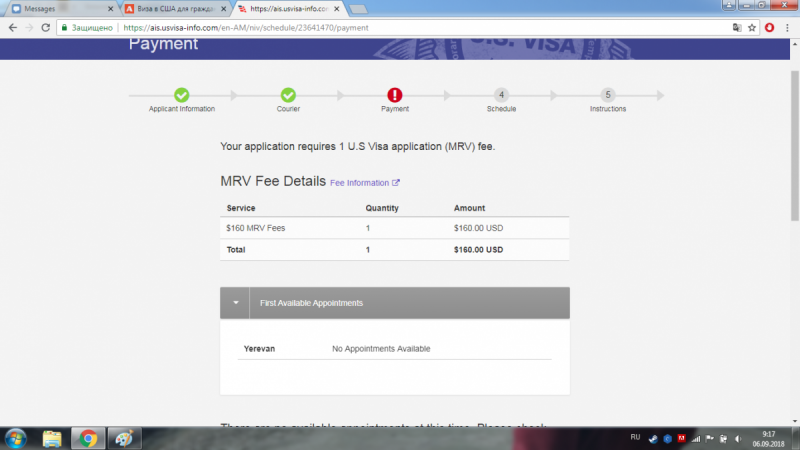Image resolution: width=800 pixels, height=450 pixels.
Task: Click the translate page icon in address bar
Action: pyautogui.click(x=736, y=28)
